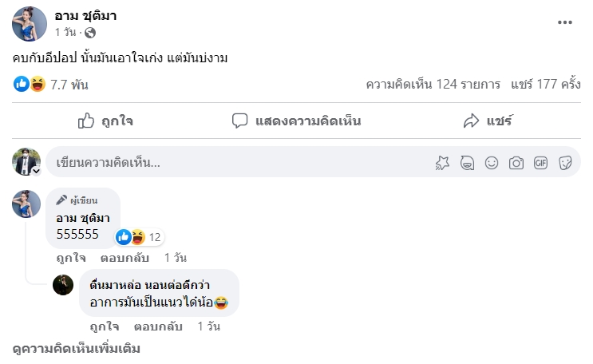This screenshot has height=364, width=593.
Task: Click the เขียนความคิดเห็น comment input field
Action: (239, 163)
